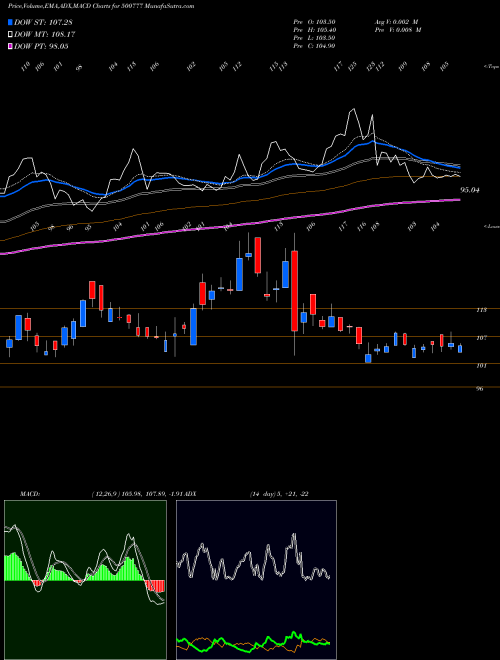500x660 pixels.
Task: Click the 96 price level label
Action: point(480,389)
